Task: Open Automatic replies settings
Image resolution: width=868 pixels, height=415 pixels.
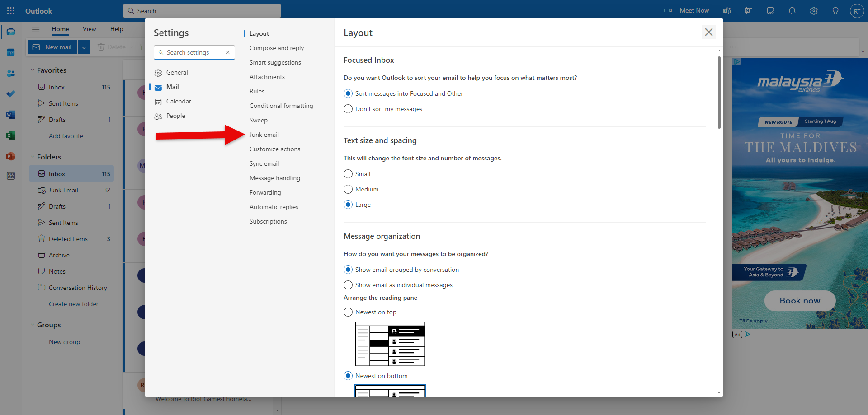Action: [274, 207]
